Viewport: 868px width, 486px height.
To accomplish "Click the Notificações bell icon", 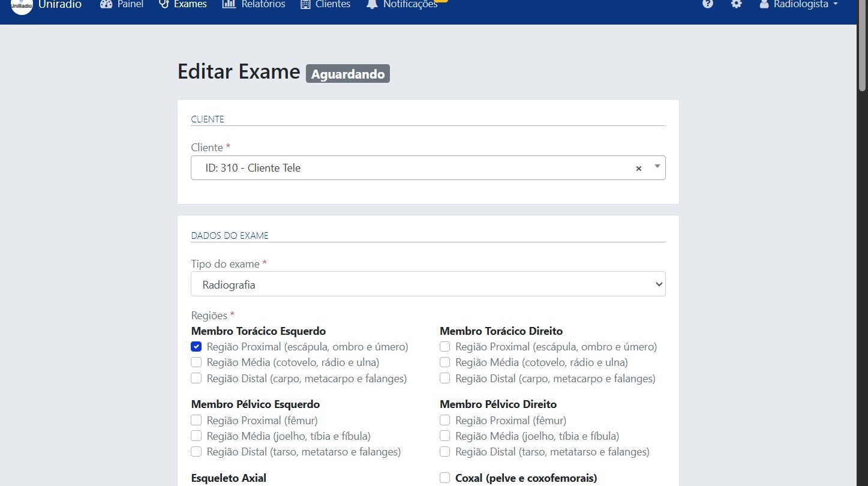I will [x=372, y=5].
